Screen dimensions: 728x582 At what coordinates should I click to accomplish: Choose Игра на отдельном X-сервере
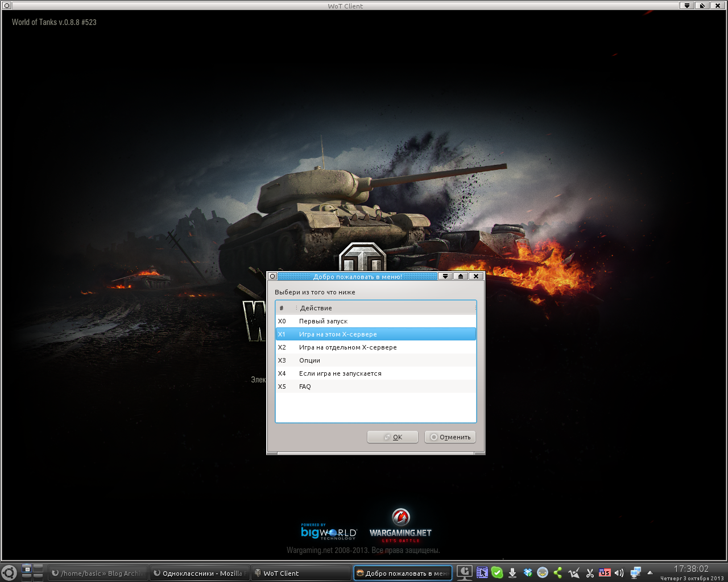click(376, 347)
